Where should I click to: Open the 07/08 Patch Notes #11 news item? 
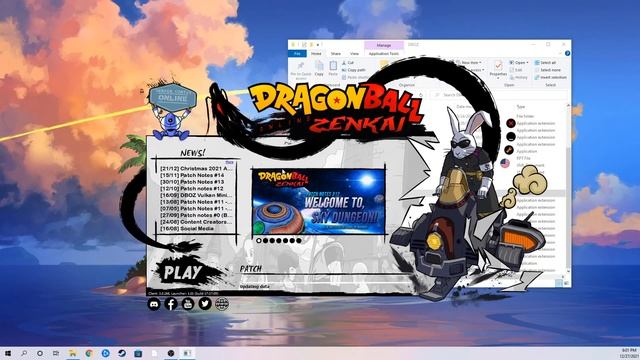196,208
